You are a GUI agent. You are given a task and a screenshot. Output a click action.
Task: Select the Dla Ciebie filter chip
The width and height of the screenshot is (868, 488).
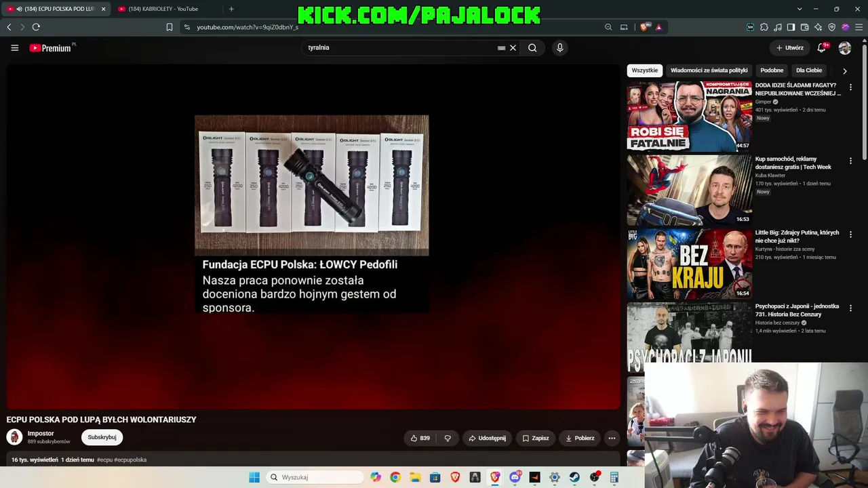click(x=809, y=70)
